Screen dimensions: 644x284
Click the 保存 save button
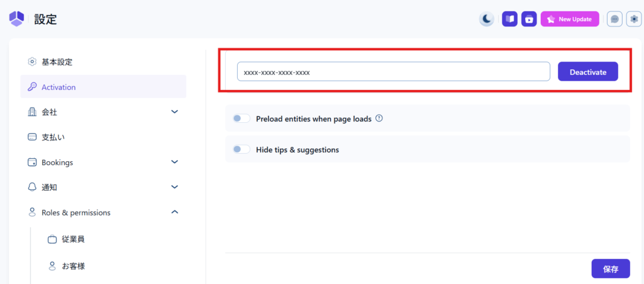[610, 269]
